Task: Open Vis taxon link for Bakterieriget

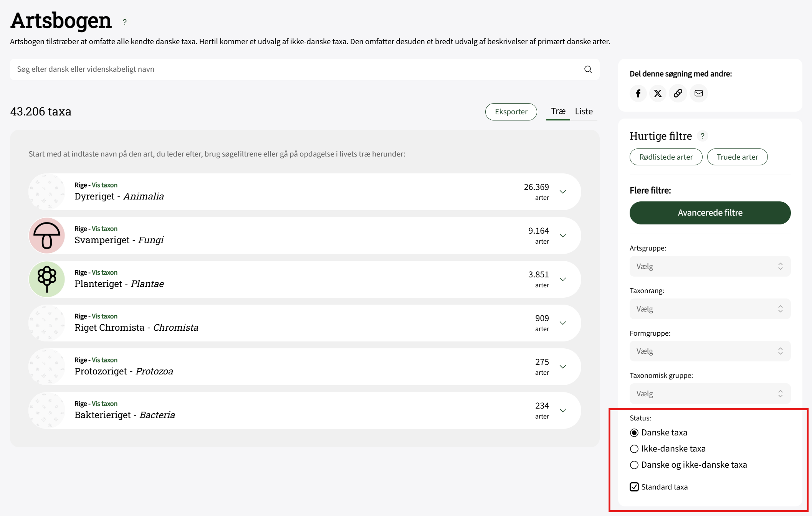Action: pos(104,404)
